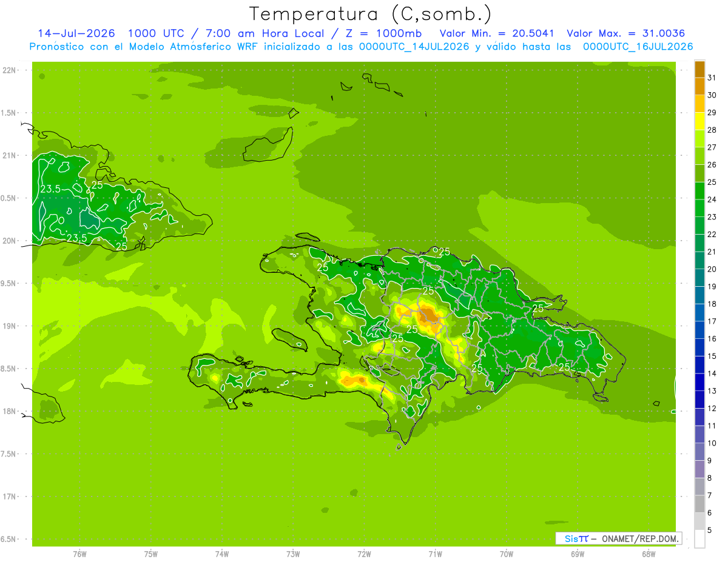Click the dark blue swatch between legend 13 and 12
Image resolution: width=728 pixels, height=562 pixels.
click(x=699, y=400)
